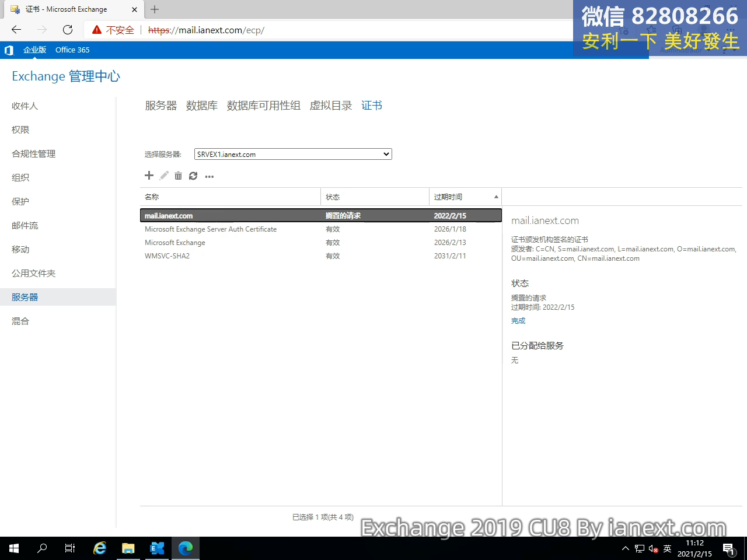Select mail.ianext.com certificate row
Viewport: 747px width, 560px height.
[321, 216]
